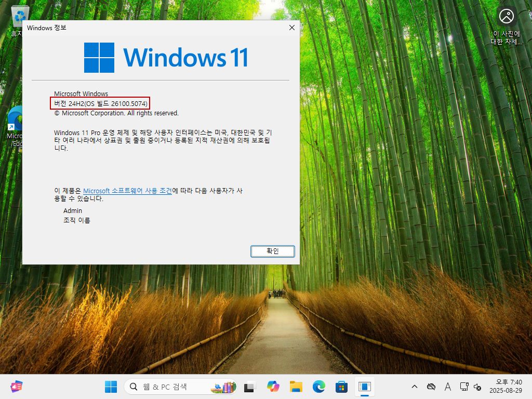Click the 이 사진에 대한 자세 spotlight icon
The width and height of the screenshot is (532, 399).
507,26
